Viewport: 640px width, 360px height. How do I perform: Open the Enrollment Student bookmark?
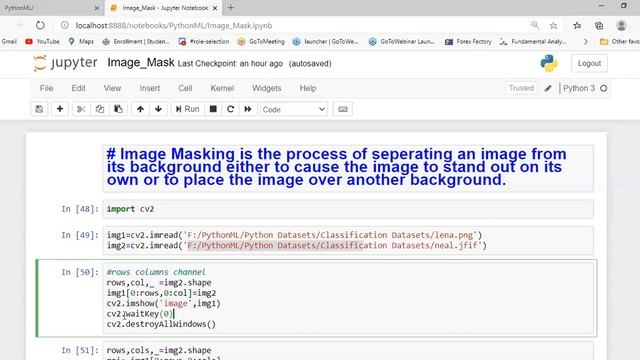coord(136,42)
